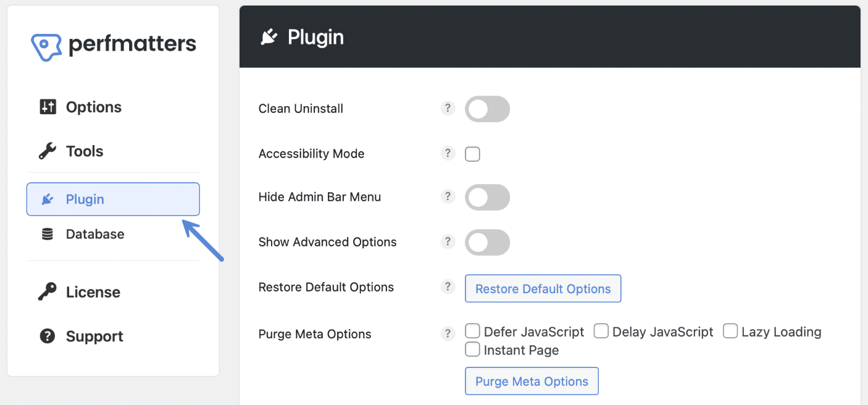Check the Instant Page checkbox
This screenshot has height=405, width=868.
tap(472, 349)
